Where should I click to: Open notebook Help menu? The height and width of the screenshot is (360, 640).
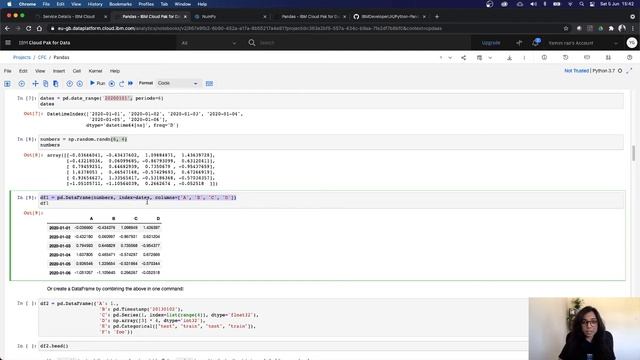pyautogui.click(x=115, y=71)
